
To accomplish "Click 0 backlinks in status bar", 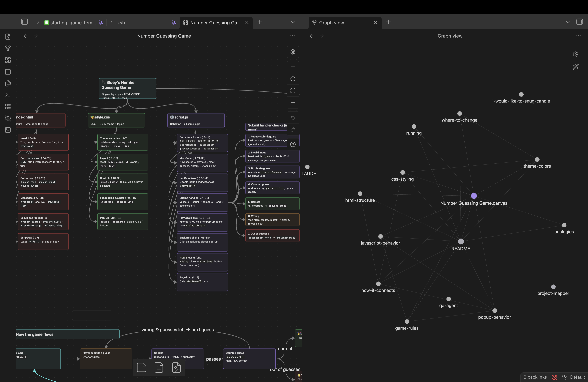I will pos(535,377).
